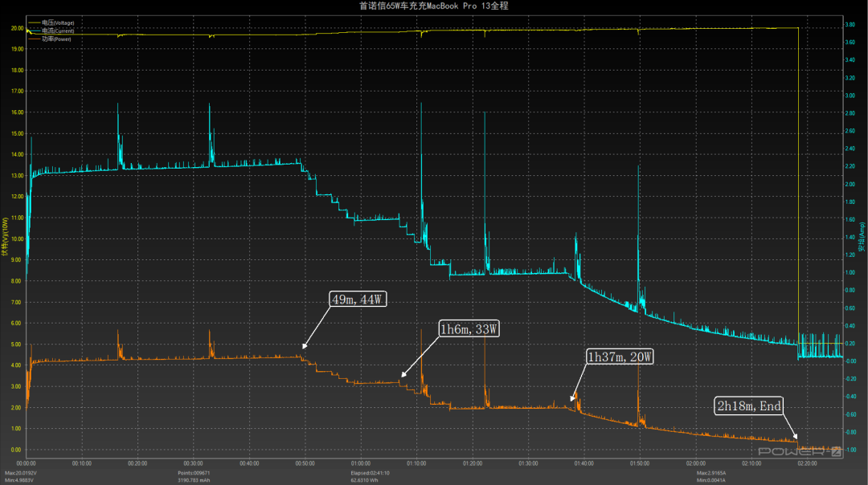
Task: Click the 00:50:00 time axis label
Action: (x=305, y=463)
